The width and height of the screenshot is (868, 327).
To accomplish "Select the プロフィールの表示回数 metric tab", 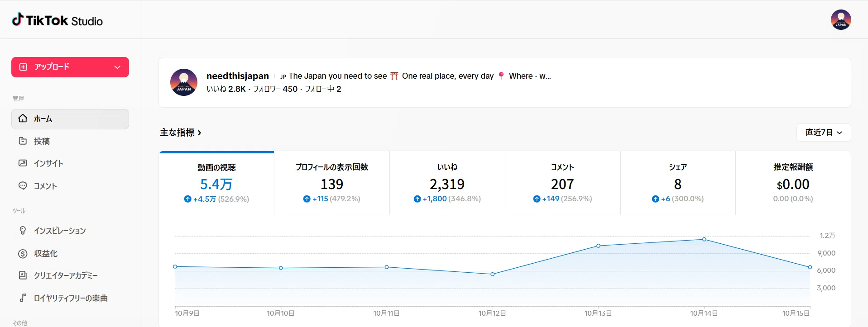I will click(x=332, y=183).
